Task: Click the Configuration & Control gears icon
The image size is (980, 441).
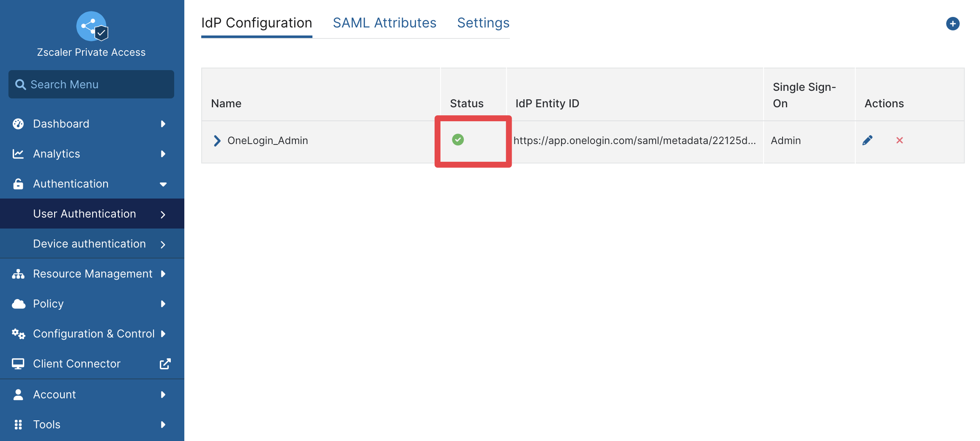Action: 19,334
